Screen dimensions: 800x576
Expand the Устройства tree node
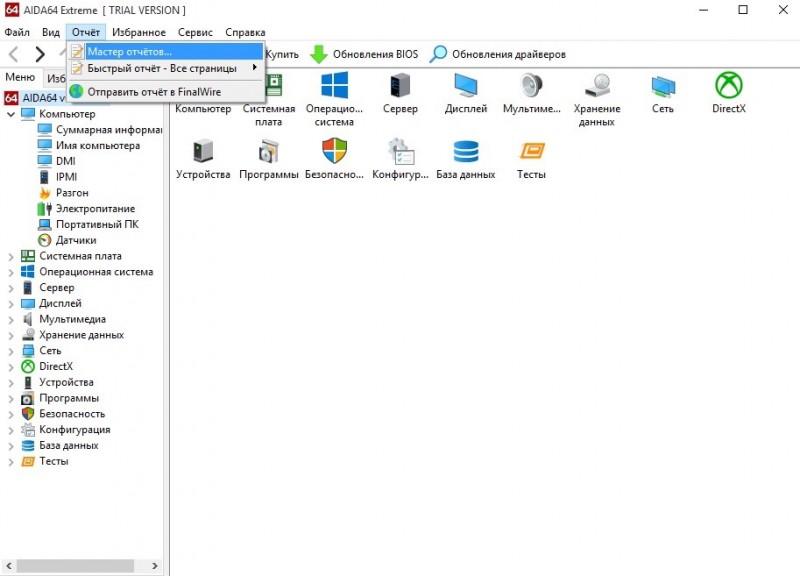(11, 383)
